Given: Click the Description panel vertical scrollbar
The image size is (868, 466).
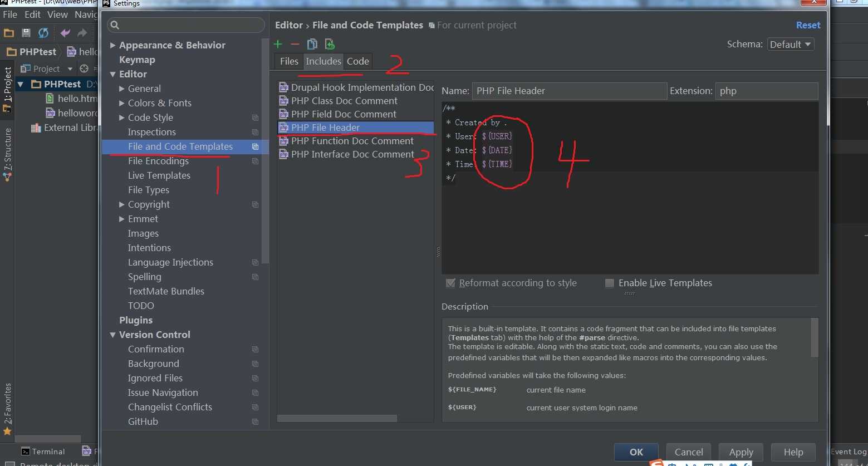Looking at the screenshot, I should pos(815,337).
